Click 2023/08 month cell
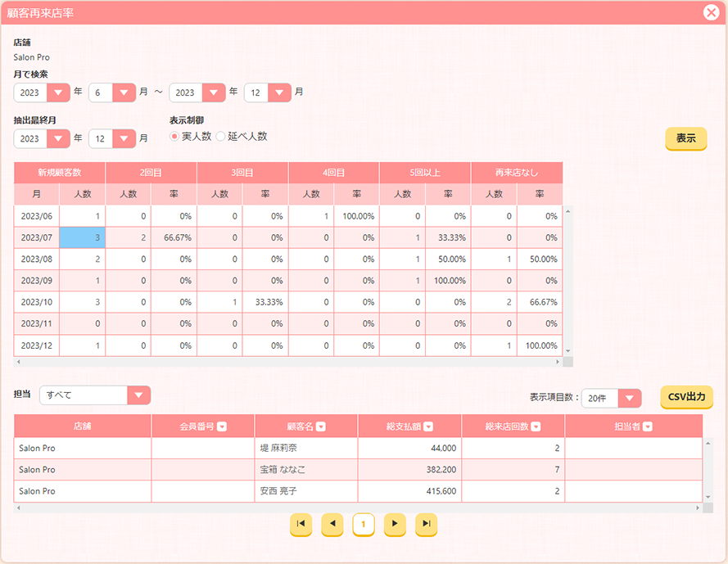Viewport: 728px width, 564px height. pos(37,259)
